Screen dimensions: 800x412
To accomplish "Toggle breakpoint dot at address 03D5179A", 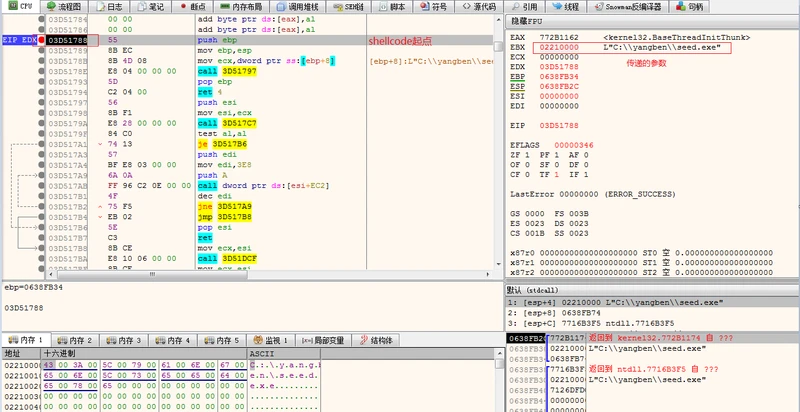I will pyautogui.click(x=41, y=123).
